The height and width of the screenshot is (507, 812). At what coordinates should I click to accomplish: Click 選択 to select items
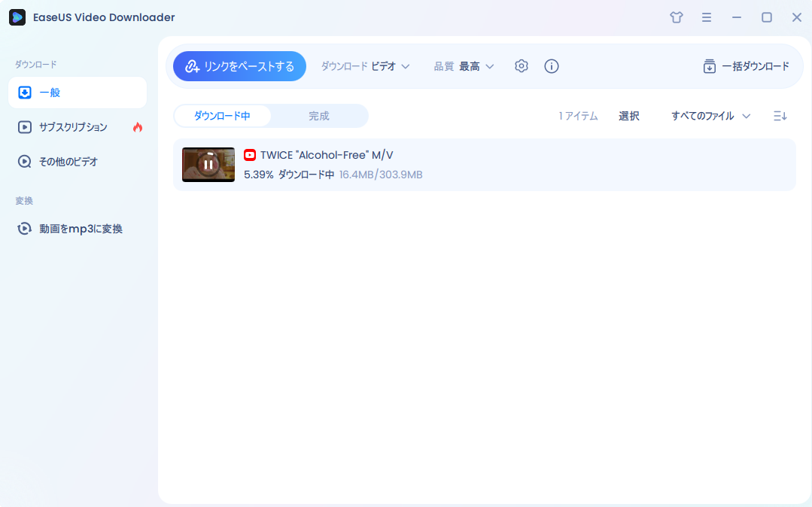click(629, 116)
